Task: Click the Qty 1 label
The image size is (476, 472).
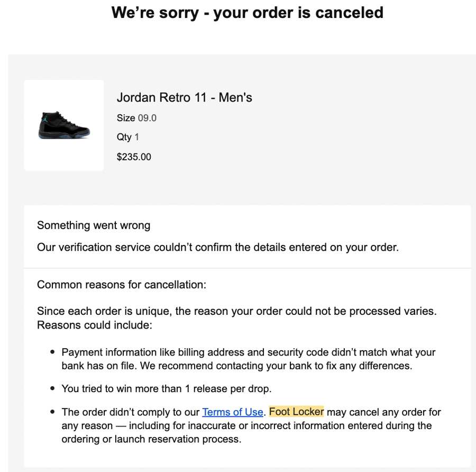Action: (127, 137)
